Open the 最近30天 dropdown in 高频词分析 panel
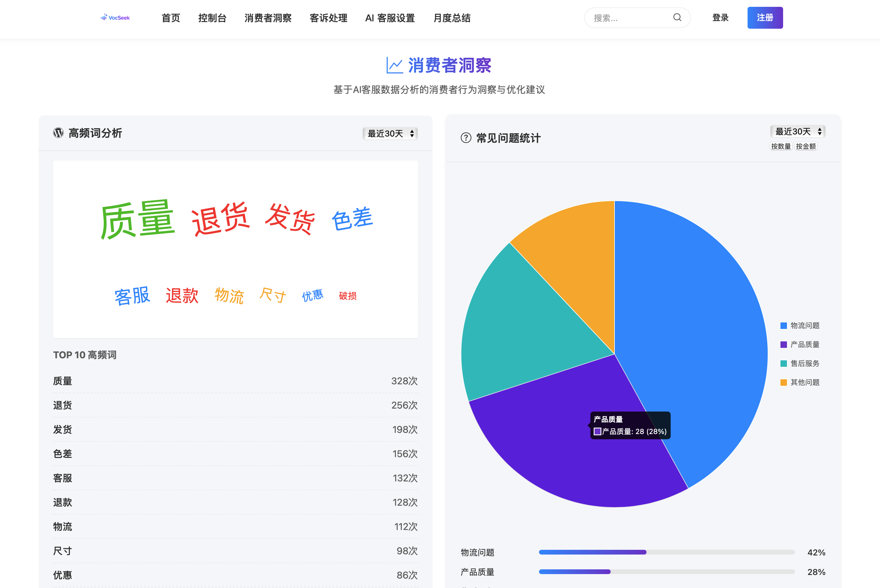The width and height of the screenshot is (880, 588). (390, 134)
